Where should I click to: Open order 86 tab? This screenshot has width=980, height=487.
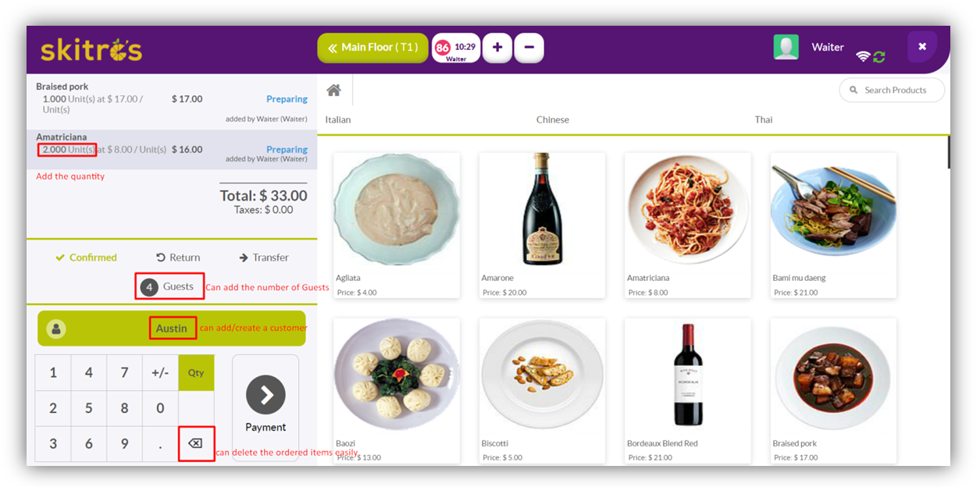[x=456, y=48]
